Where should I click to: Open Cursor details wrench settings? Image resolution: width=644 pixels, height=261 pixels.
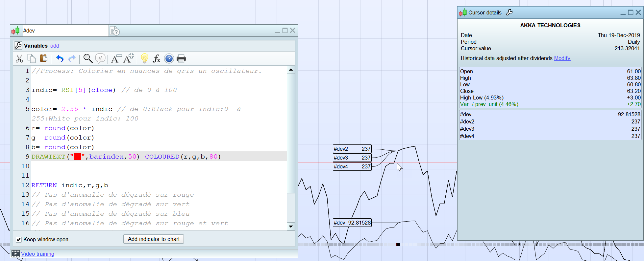click(509, 12)
